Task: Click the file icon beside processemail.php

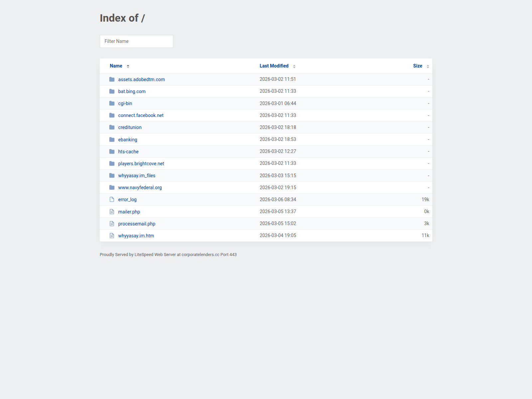Action: pyautogui.click(x=112, y=223)
